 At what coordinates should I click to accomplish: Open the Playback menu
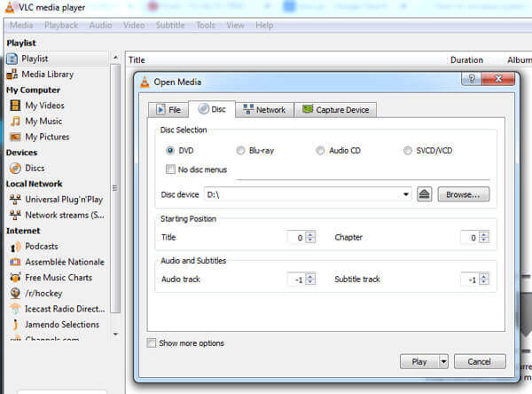tap(61, 25)
